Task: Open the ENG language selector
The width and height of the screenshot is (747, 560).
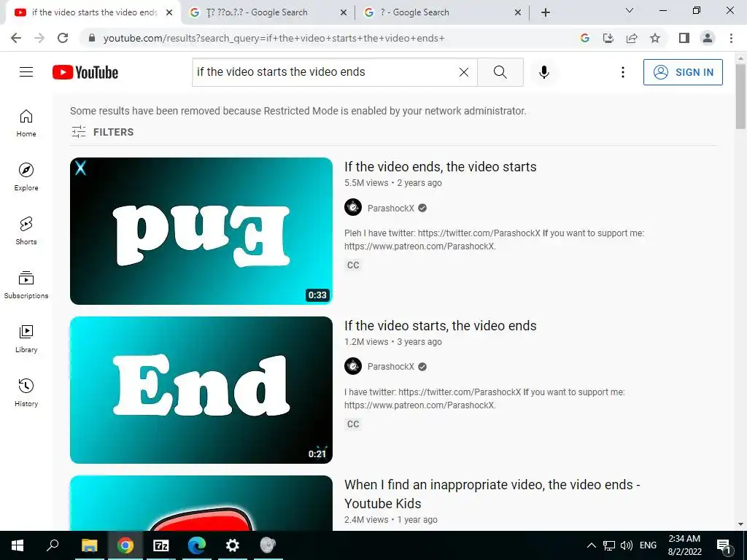Action: (x=648, y=545)
